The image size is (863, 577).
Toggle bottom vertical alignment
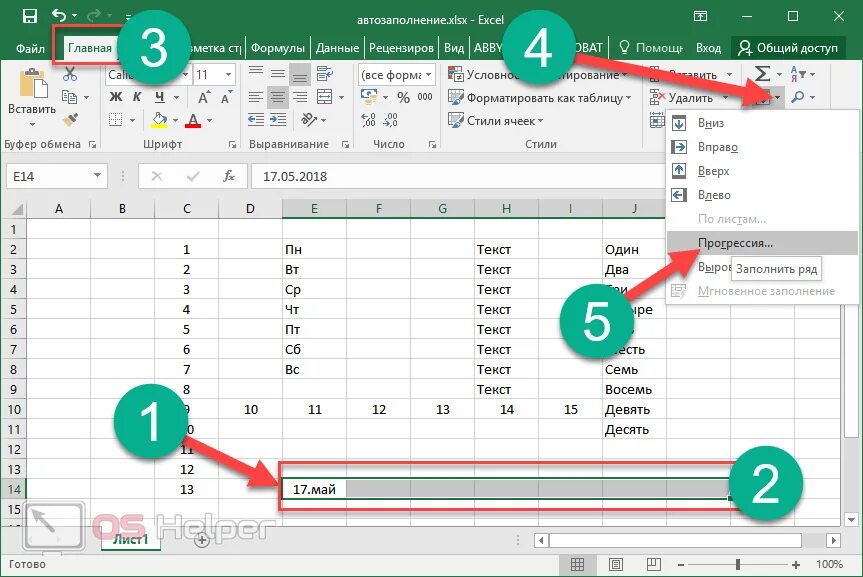pos(300,74)
